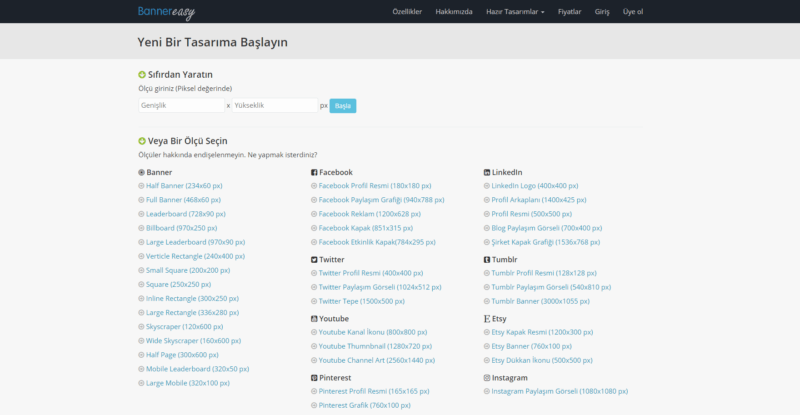Click the Genişlik width input field
Screen dimensions: 800x415
(181, 105)
